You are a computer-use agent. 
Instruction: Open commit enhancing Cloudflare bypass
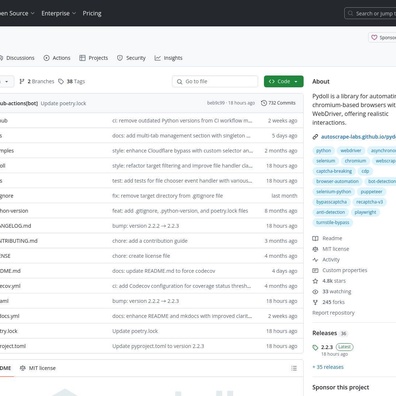click(x=182, y=151)
